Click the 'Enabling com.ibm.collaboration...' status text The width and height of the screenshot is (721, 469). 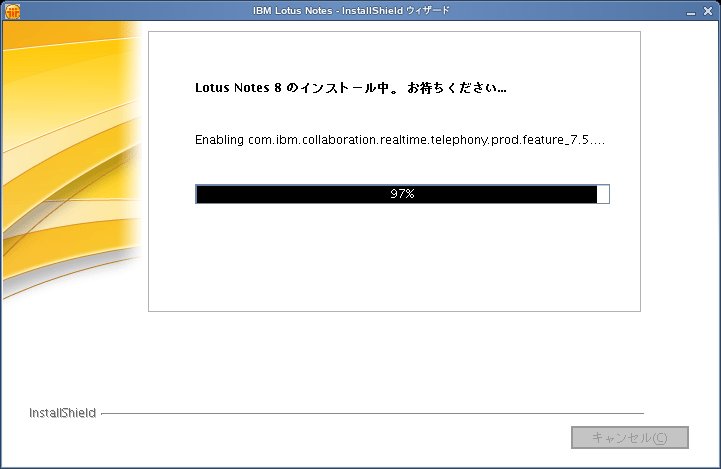point(400,140)
